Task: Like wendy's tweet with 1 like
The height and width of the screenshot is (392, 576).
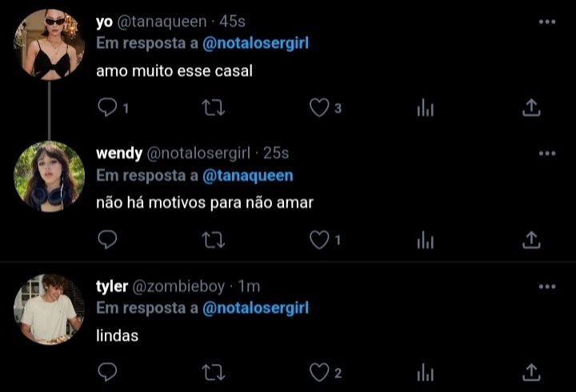Action: 319,240
